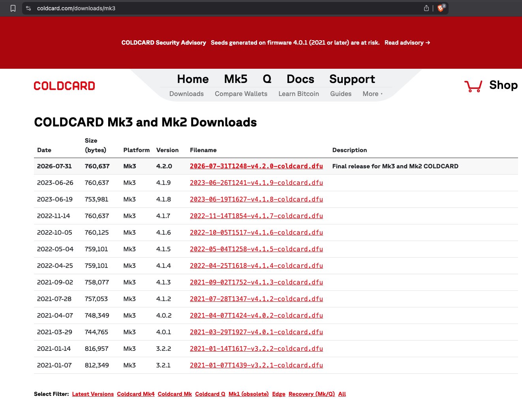The image size is (522, 420).
Task: Download v4.0.2 coldcard.dfu firmware
Action: coord(256,316)
